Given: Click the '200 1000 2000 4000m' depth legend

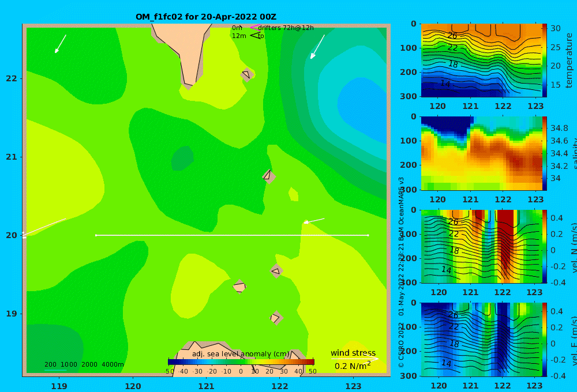Looking at the screenshot, I should [84, 364].
